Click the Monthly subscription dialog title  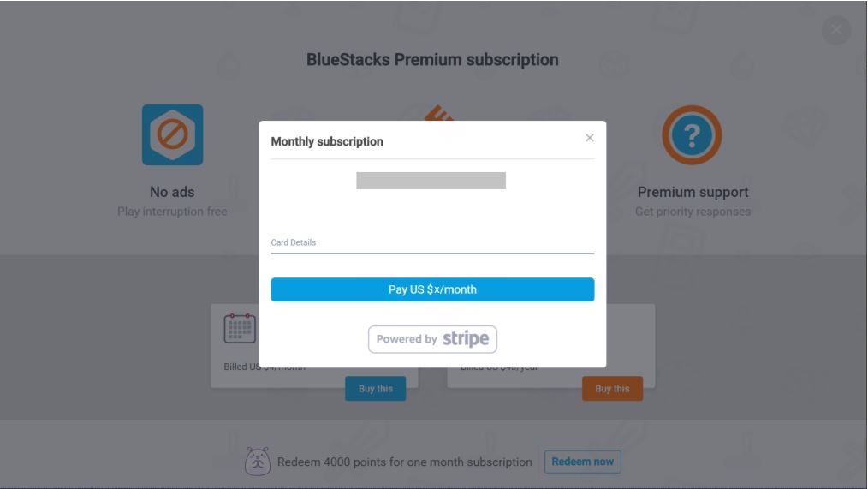click(327, 142)
